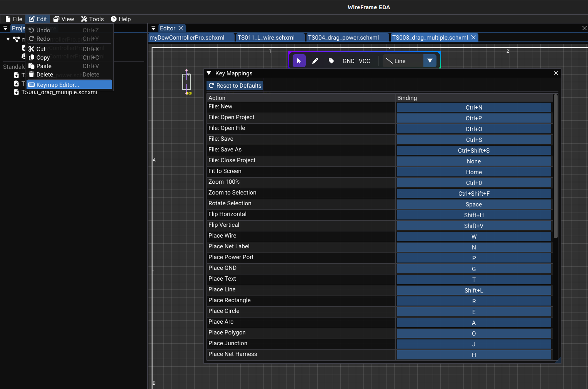This screenshot has height=389, width=588.
Task: Close the Key Mappings window
Action: click(556, 73)
